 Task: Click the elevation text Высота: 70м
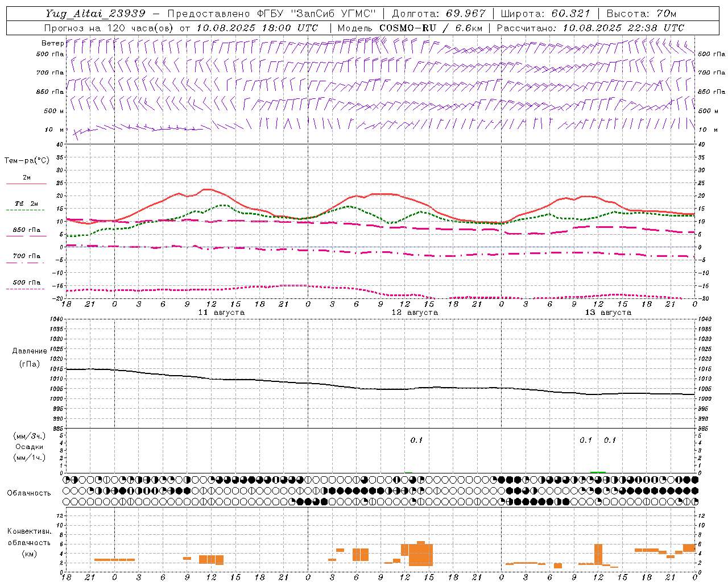pos(642,14)
